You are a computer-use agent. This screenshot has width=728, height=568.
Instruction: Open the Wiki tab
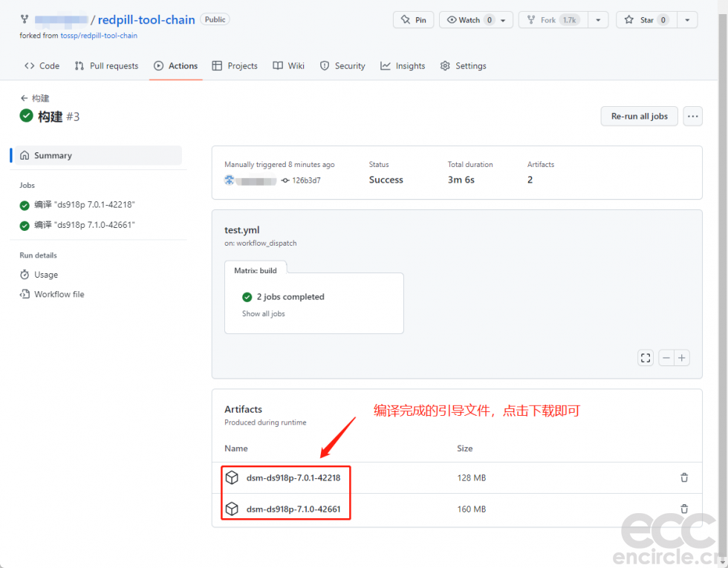point(288,66)
